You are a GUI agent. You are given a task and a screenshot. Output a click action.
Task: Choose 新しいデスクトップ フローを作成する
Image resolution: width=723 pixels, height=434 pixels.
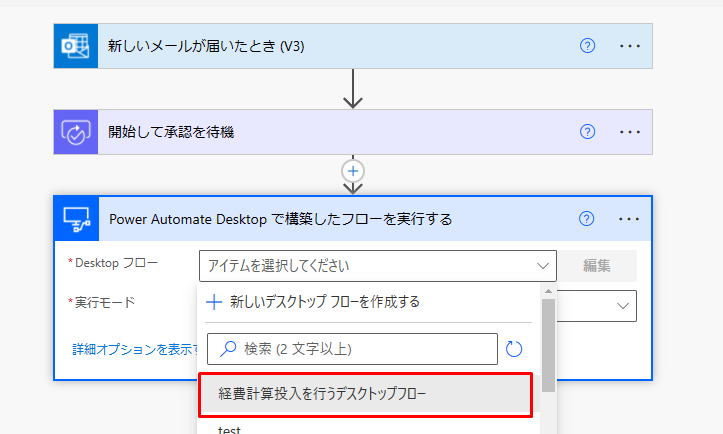325,302
